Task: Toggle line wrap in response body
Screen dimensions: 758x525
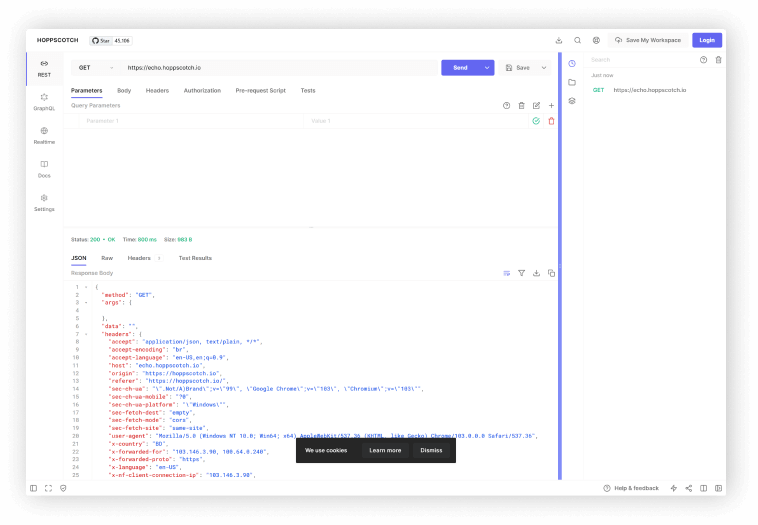Action: [x=507, y=273]
